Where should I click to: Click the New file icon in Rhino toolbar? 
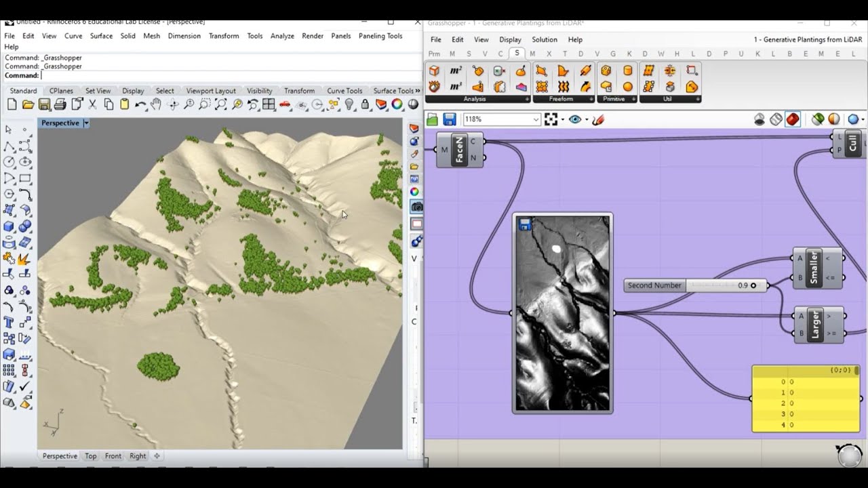tap(12, 104)
